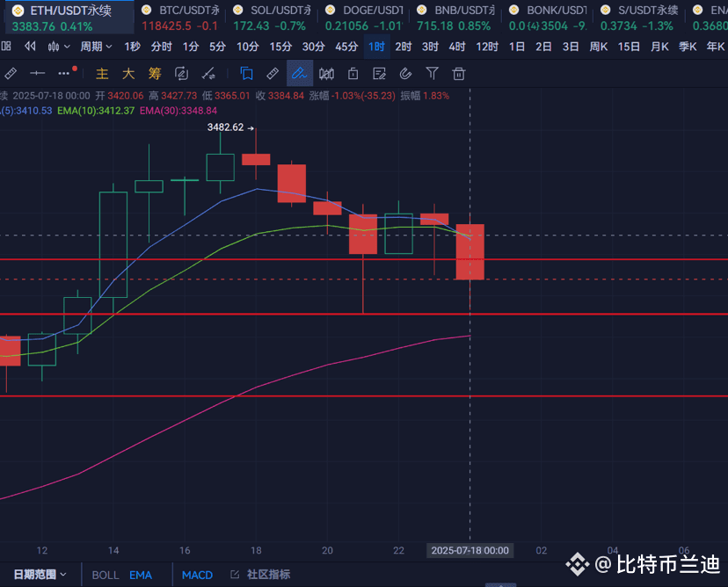Viewport: 728px width, 587px height.
Task: Open the SOL/USDT perpetual ticker
Action: (x=272, y=18)
